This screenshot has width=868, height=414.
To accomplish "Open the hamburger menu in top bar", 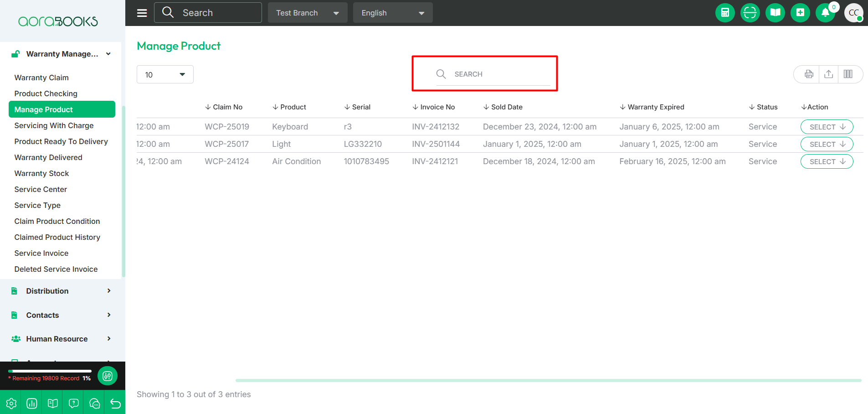I will pyautogui.click(x=142, y=13).
